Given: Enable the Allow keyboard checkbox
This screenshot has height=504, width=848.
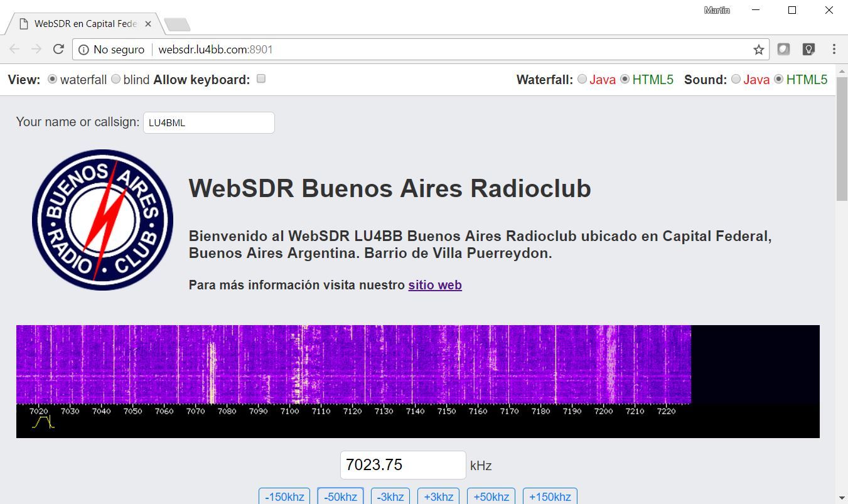Looking at the screenshot, I should pos(261,79).
